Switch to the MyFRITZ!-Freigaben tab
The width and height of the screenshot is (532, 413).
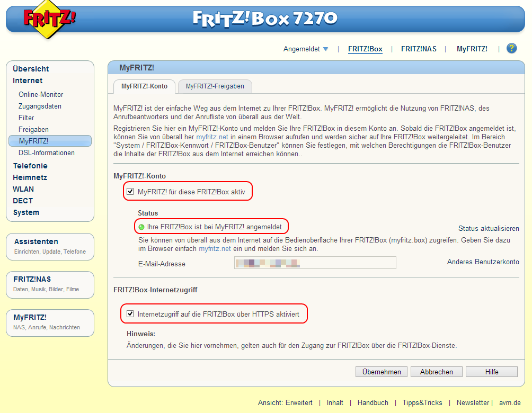click(215, 86)
